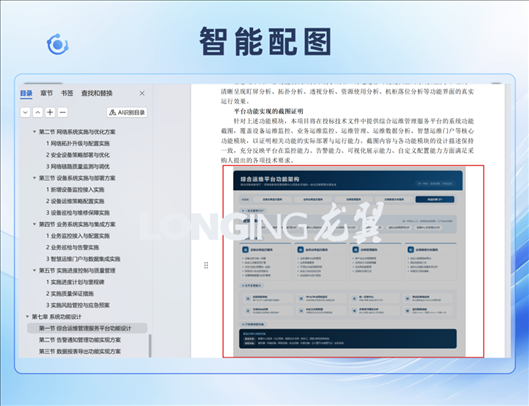
Task: Click the plus expand-level icon
Action: (x=50, y=112)
